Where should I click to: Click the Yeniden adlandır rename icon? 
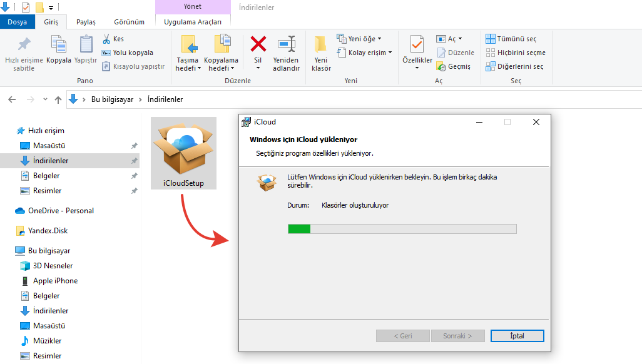287,44
